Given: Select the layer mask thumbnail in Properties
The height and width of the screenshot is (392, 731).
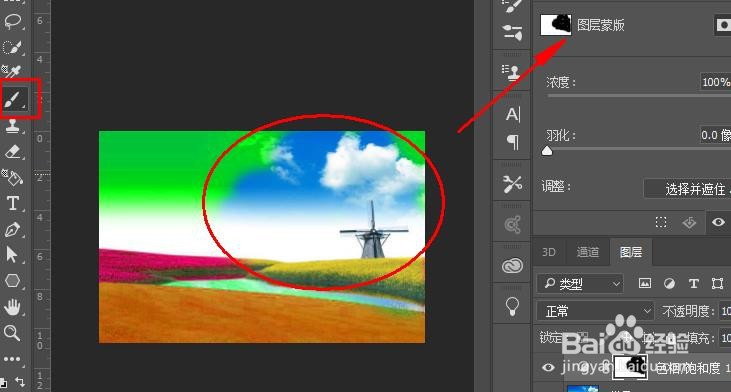Looking at the screenshot, I should (x=556, y=24).
